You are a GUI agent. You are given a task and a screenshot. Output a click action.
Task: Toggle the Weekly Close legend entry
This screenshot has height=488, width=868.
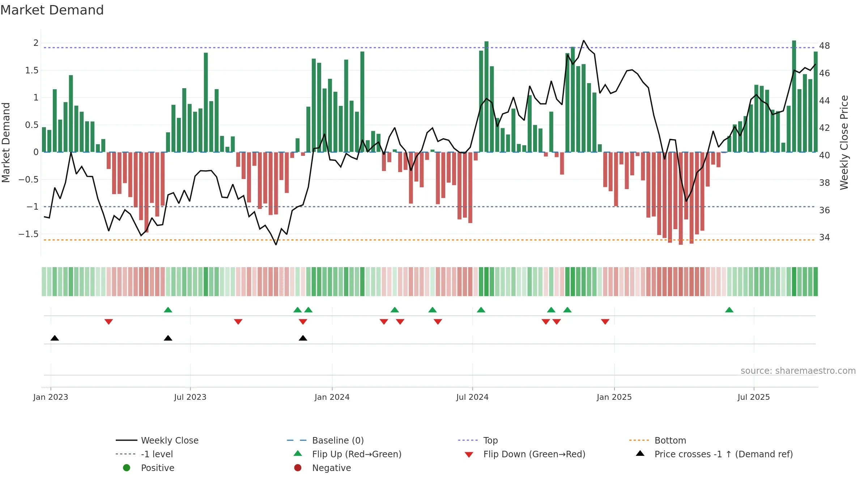(x=157, y=440)
